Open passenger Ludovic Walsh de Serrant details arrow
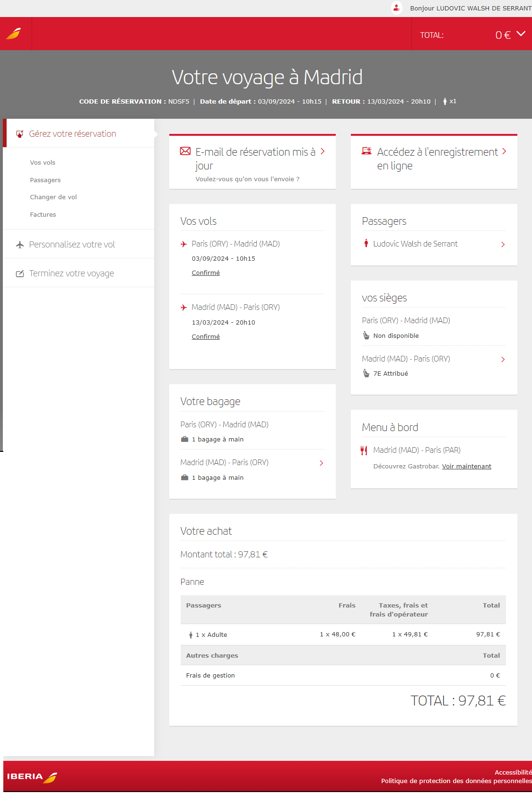 pos(503,245)
